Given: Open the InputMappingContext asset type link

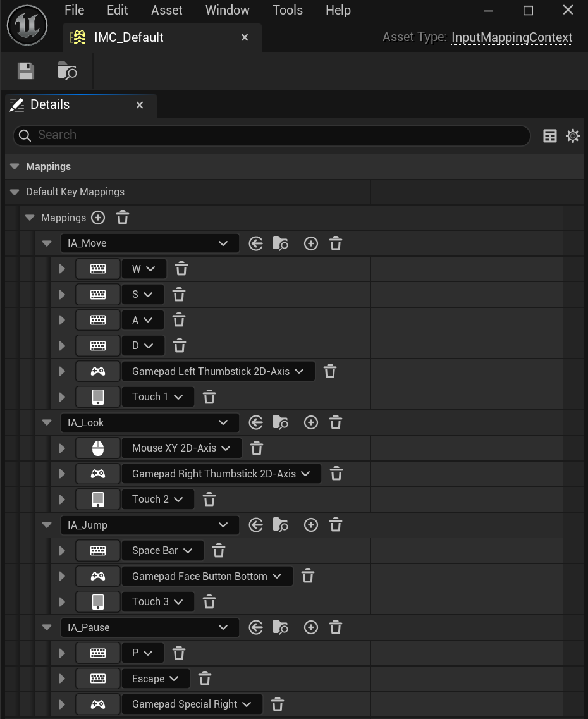Looking at the screenshot, I should point(512,37).
